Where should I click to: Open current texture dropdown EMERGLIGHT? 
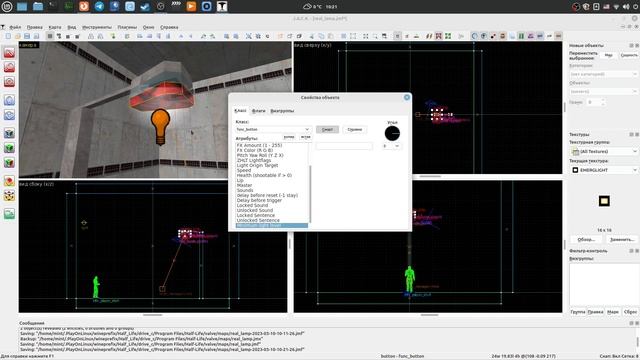click(603, 170)
